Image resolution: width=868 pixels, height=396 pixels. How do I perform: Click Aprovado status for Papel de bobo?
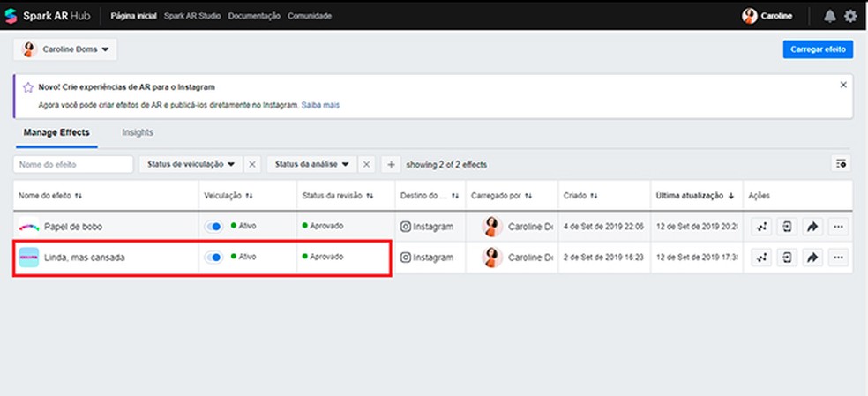[323, 226]
